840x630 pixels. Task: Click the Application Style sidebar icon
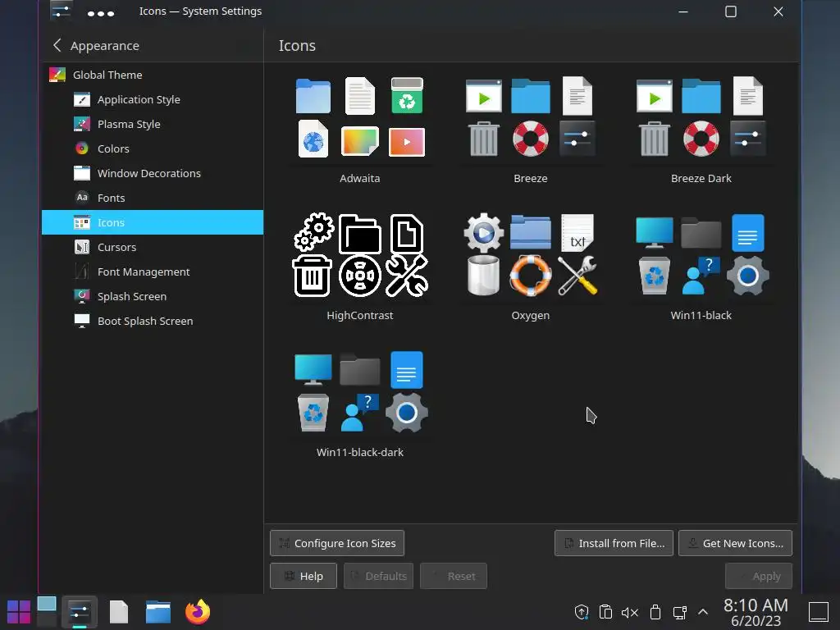tap(82, 99)
